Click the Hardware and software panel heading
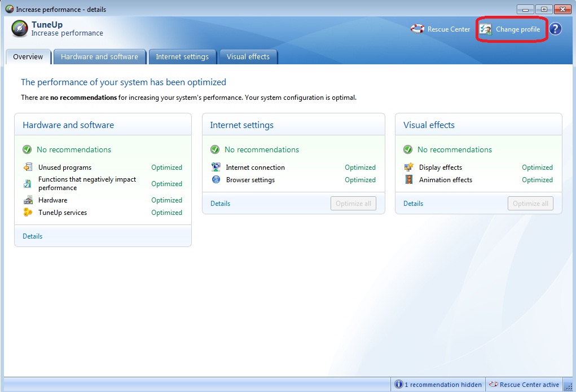 click(x=68, y=125)
